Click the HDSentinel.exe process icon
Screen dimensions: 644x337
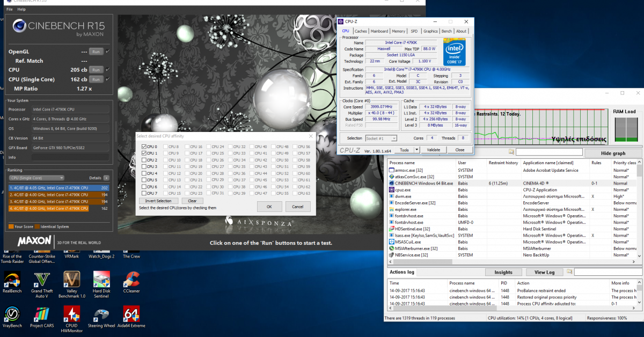coord(391,229)
